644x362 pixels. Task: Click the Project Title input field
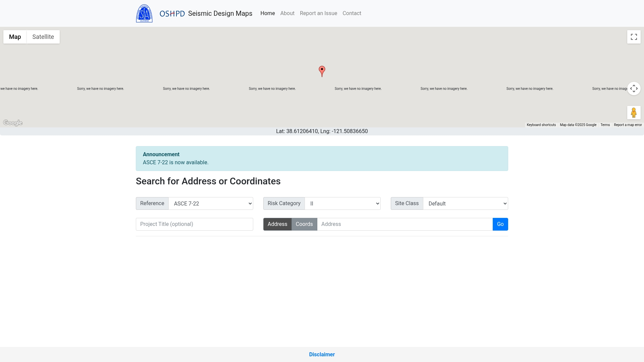(x=194, y=224)
